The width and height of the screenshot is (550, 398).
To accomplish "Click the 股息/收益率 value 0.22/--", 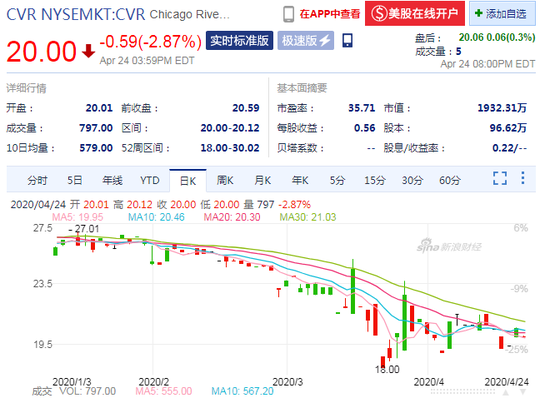I will [x=510, y=148].
